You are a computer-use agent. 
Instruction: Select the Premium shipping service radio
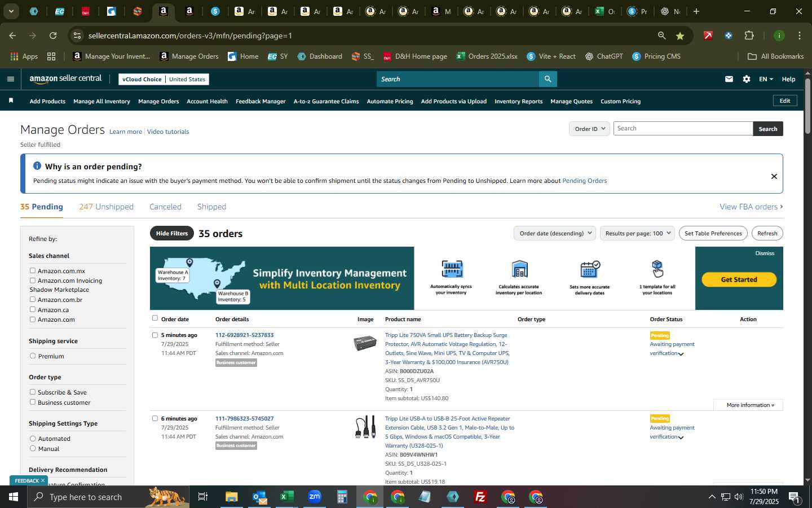[33, 356]
